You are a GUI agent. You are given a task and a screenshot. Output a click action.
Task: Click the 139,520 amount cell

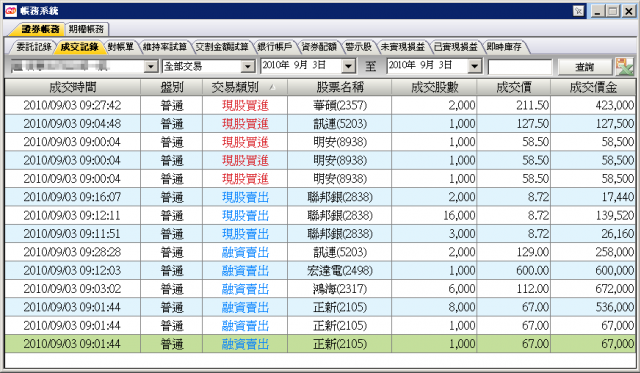593,215
